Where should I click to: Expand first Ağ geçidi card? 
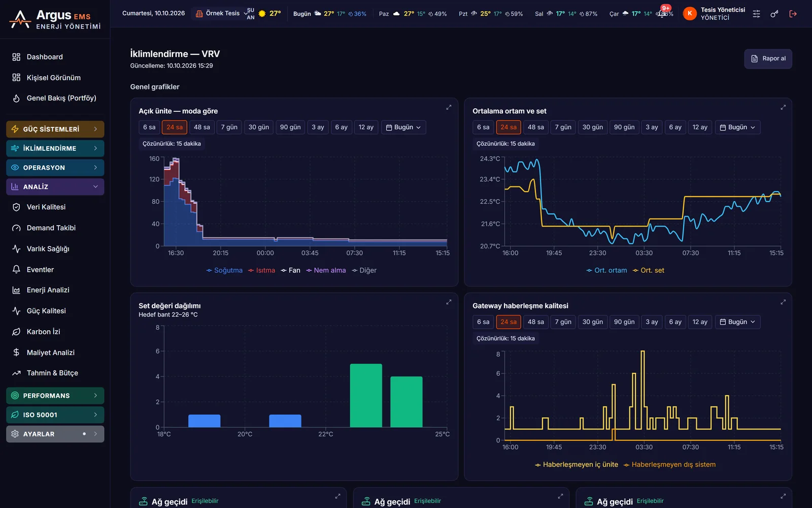point(337,496)
